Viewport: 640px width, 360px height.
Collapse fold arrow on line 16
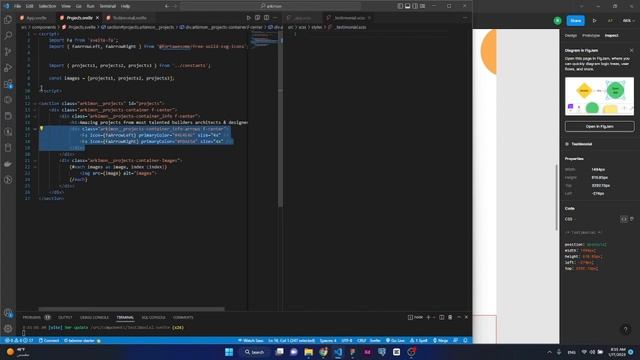[35, 129]
